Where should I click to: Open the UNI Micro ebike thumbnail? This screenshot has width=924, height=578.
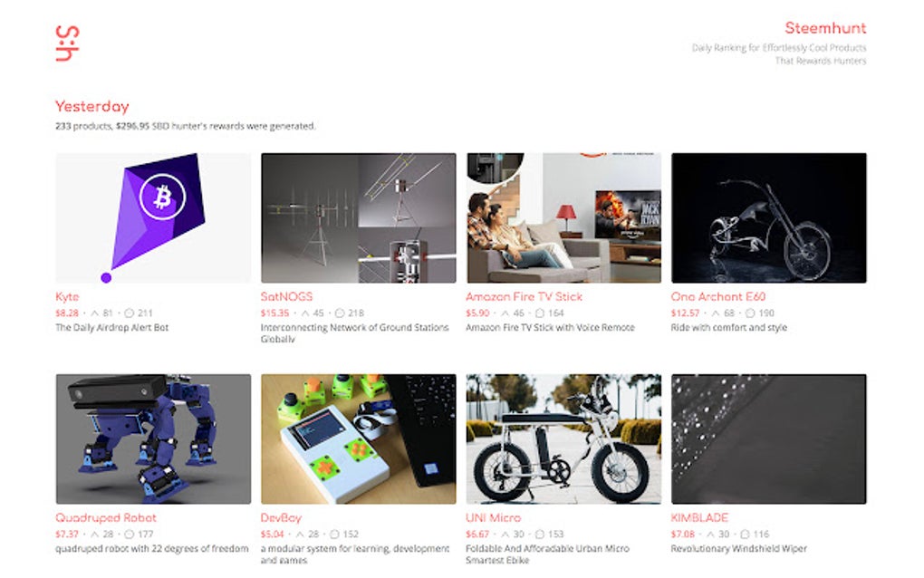(x=563, y=439)
